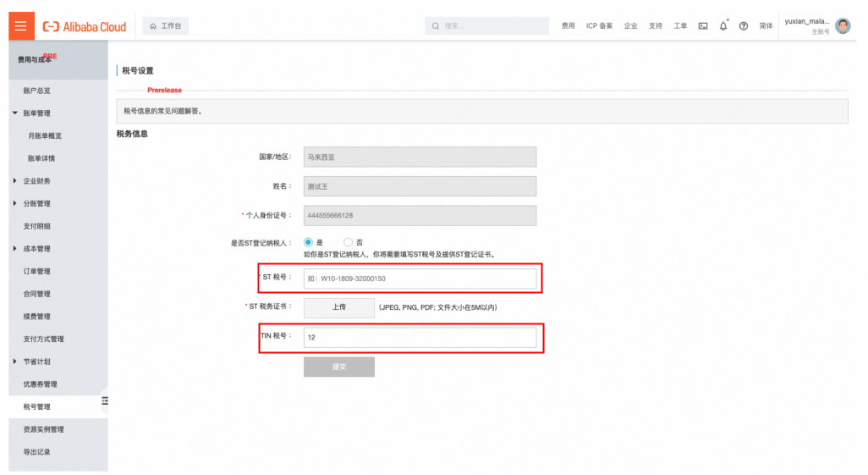
Task: Open 支付方式管理 in the sidebar
Action: (43, 340)
